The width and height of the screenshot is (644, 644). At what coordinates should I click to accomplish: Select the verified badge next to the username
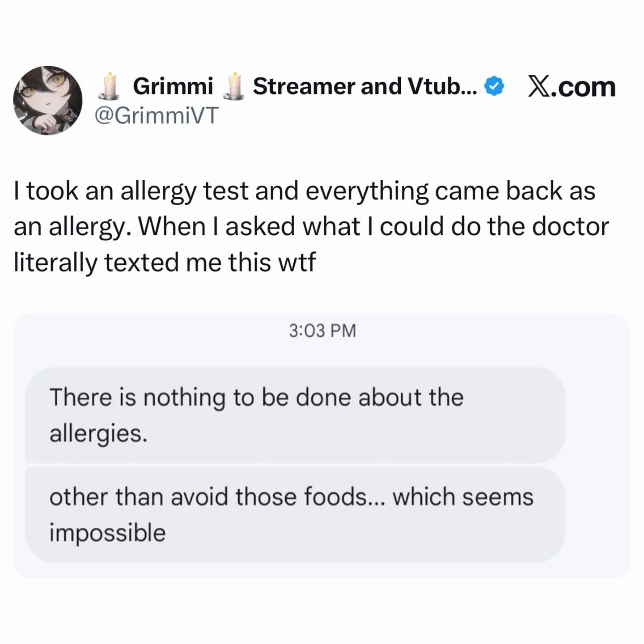[x=494, y=85]
